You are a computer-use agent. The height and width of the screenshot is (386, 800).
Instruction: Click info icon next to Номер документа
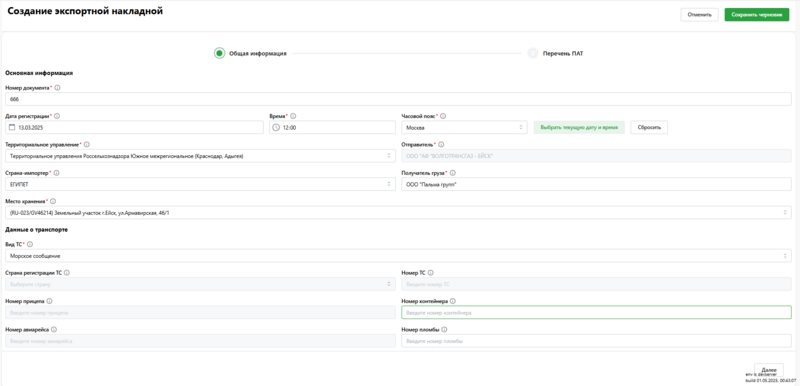click(57, 88)
